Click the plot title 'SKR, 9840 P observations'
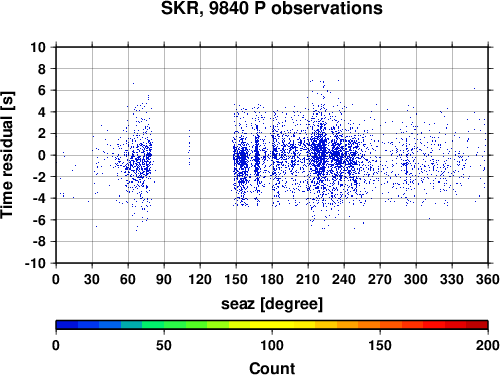Screen dimensions: 500x375 click(x=272, y=8)
